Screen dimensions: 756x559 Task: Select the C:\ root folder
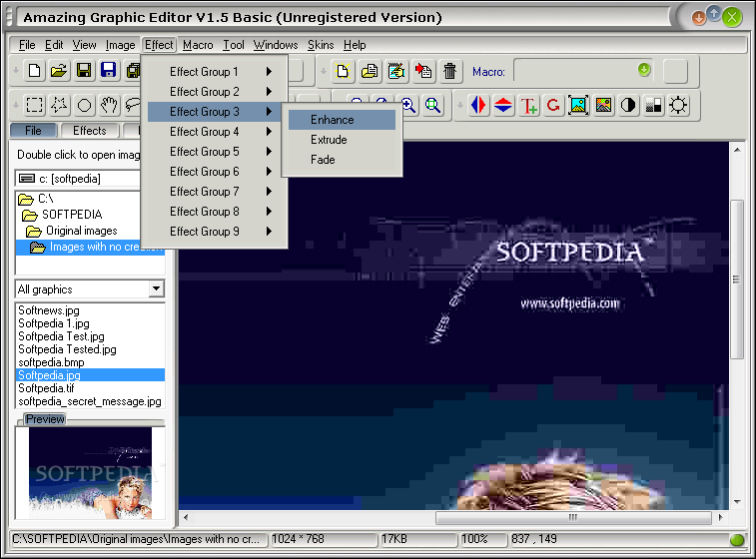tap(36, 199)
